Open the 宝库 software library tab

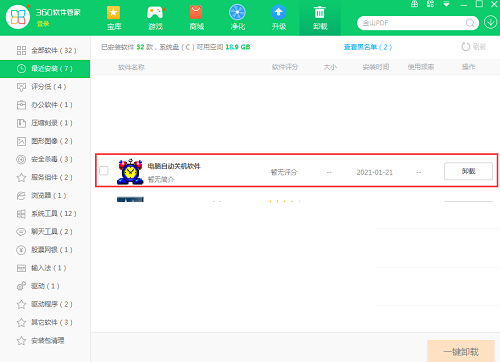[x=114, y=18]
